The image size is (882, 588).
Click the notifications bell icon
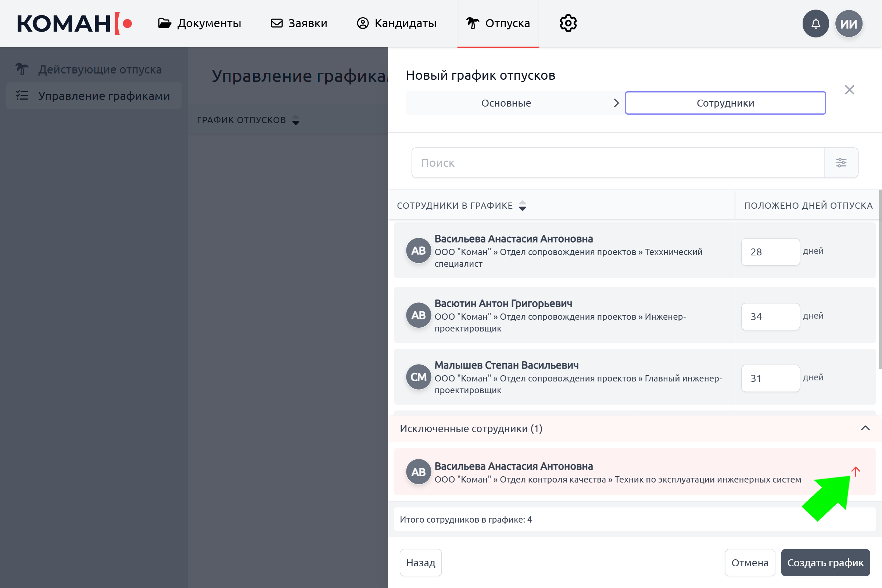[x=815, y=24]
